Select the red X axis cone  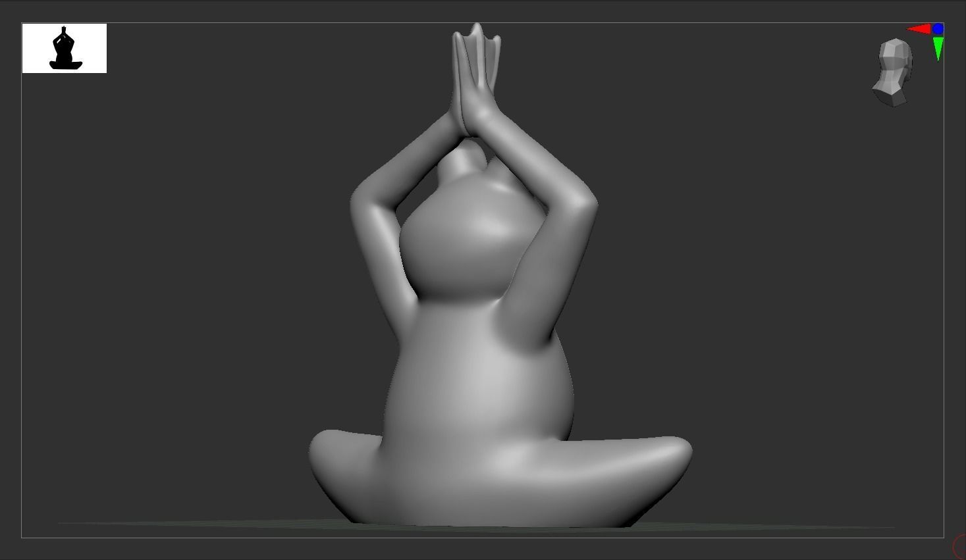pos(919,29)
